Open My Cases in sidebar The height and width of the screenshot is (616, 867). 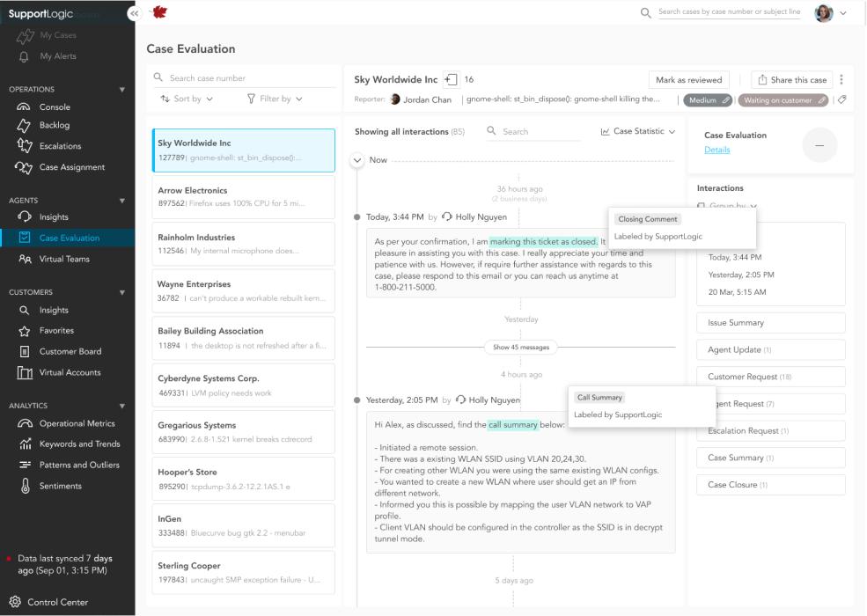pos(57,35)
